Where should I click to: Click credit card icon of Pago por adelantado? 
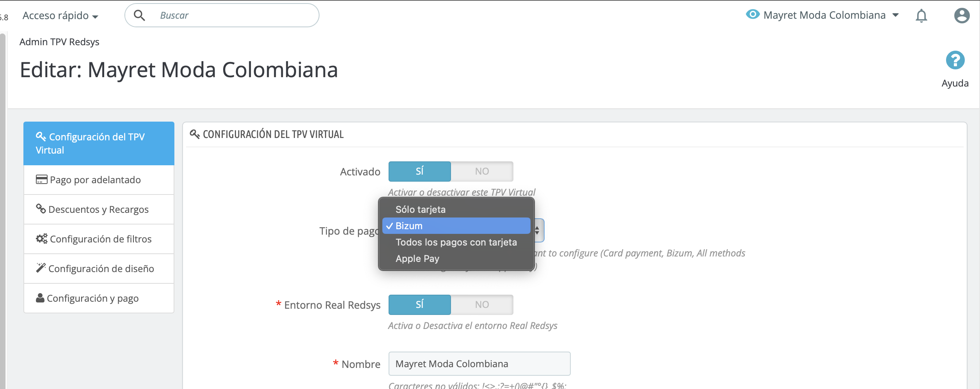[x=42, y=179]
